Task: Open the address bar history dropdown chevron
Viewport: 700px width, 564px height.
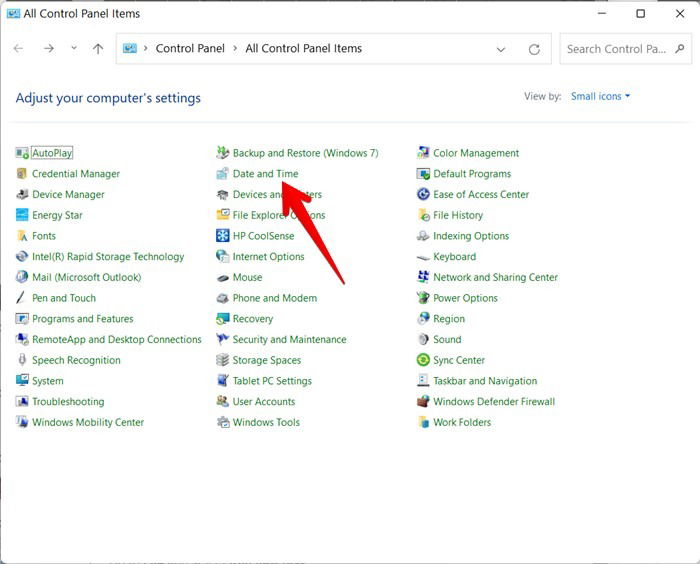Action: pyautogui.click(x=501, y=49)
